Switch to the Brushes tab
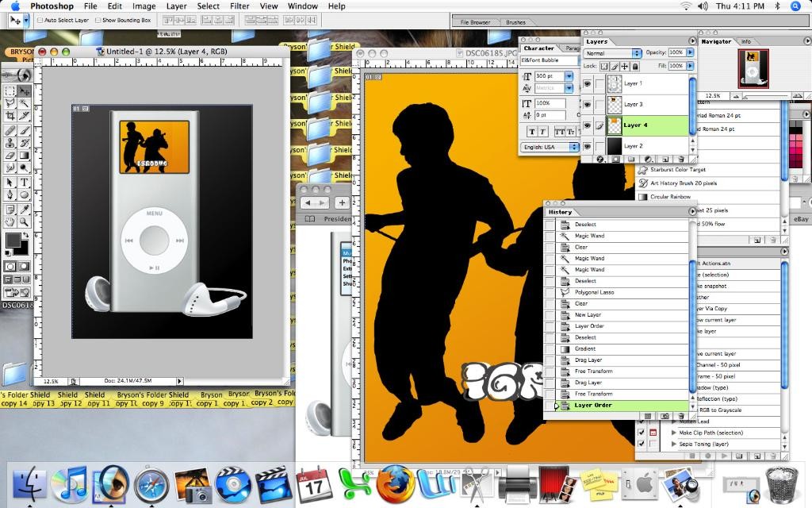This screenshot has height=508, width=812. (515, 22)
